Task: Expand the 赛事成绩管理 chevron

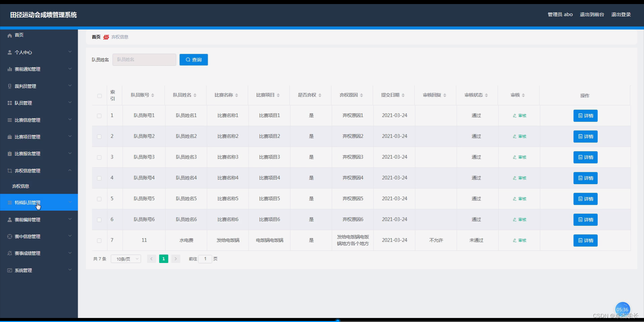Action: 70,253
